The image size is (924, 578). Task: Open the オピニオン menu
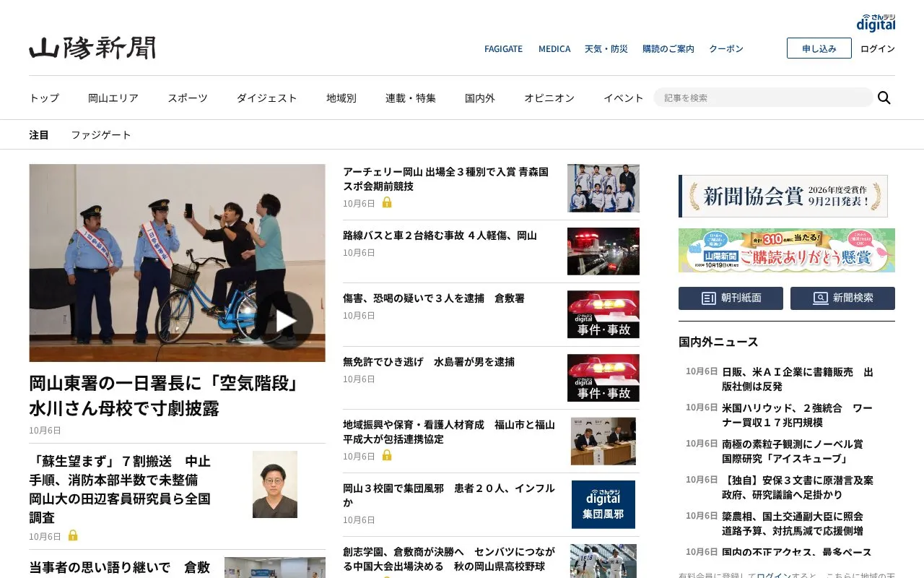point(549,98)
